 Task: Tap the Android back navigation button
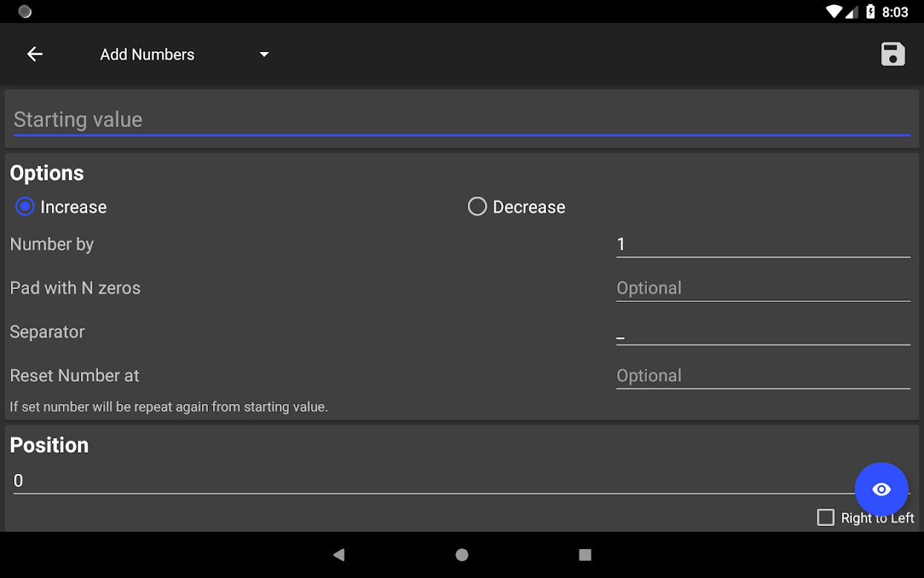pos(339,555)
